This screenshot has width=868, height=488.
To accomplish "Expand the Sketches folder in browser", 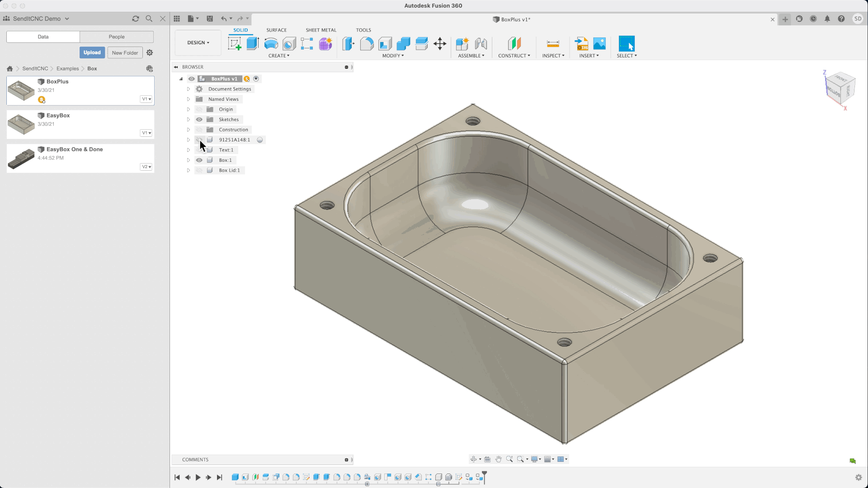I will click(189, 119).
